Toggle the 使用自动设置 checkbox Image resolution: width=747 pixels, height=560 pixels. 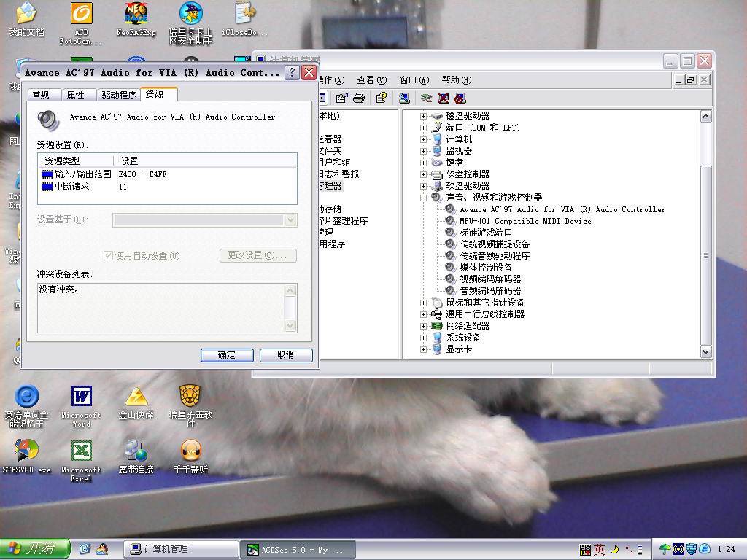tap(108, 256)
